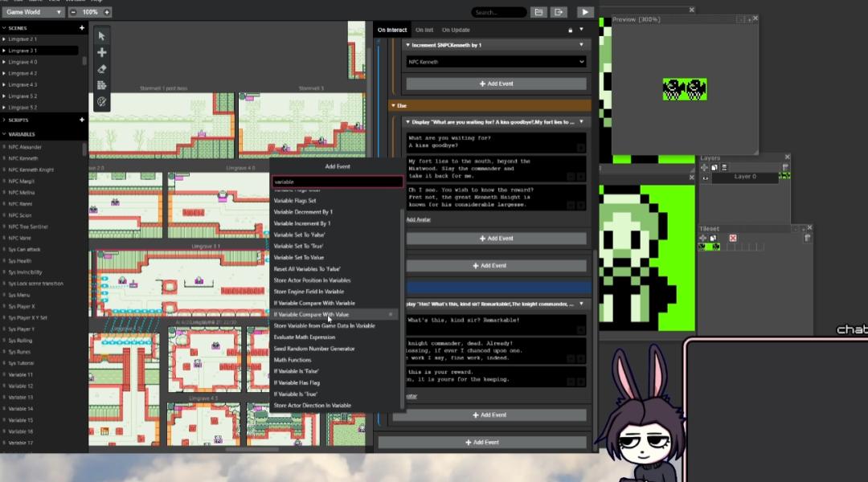Zoom out with the minus button
Image resolution: width=868 pixels, height=482 pixels.
click(73, 12)
